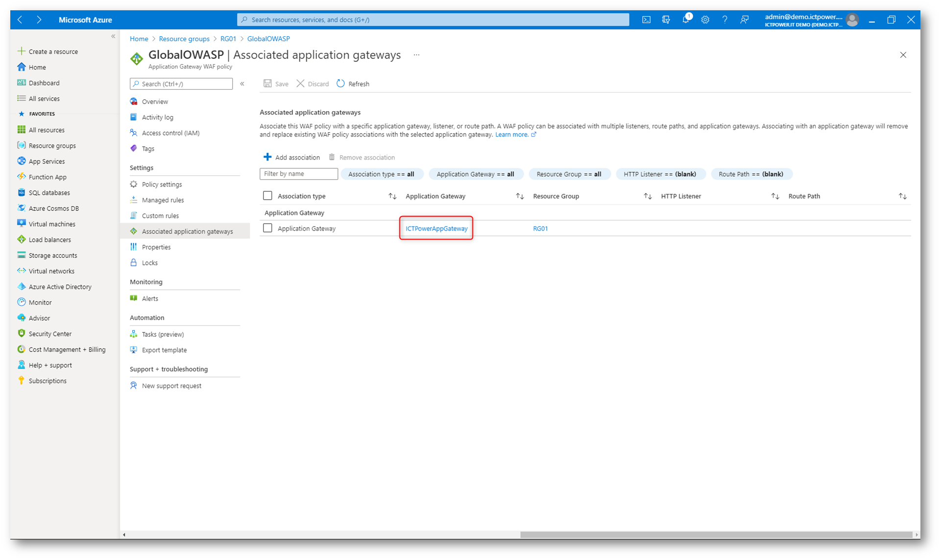Collapse the left portal sidebar
This screenshot has width=941, height=560.
point(113,36)
